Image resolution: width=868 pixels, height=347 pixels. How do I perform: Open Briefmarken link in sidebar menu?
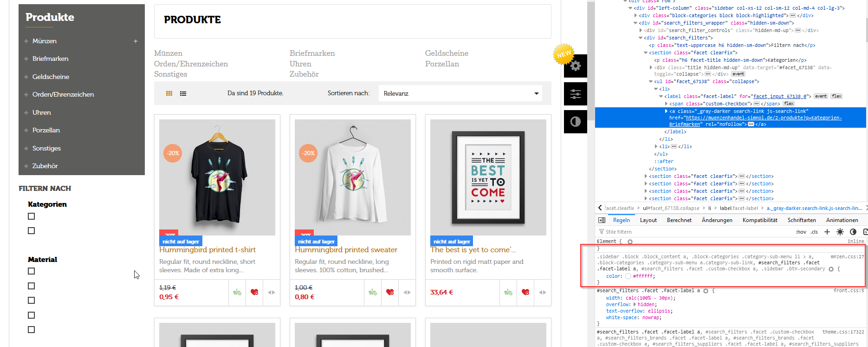pyautogui.click(x=51, y=59)
